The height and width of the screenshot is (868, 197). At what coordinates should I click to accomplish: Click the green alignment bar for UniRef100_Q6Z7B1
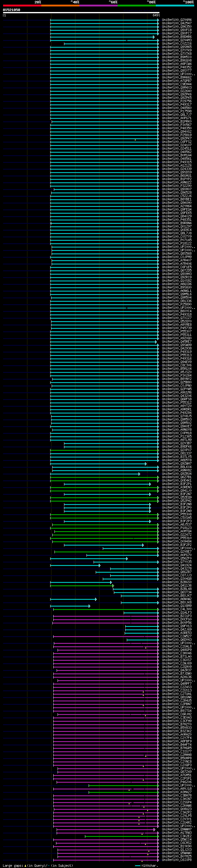click(x=105, y=478)
